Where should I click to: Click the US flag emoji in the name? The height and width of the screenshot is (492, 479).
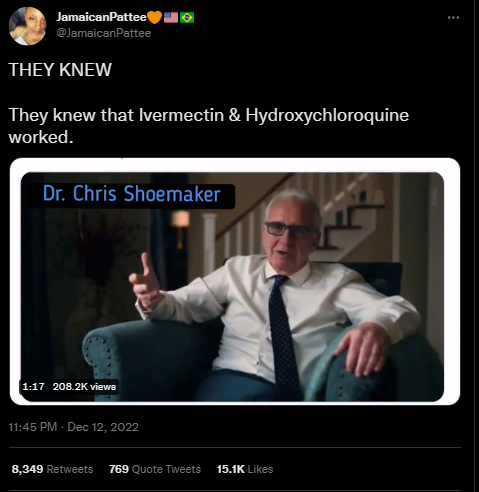click(171, 17)
